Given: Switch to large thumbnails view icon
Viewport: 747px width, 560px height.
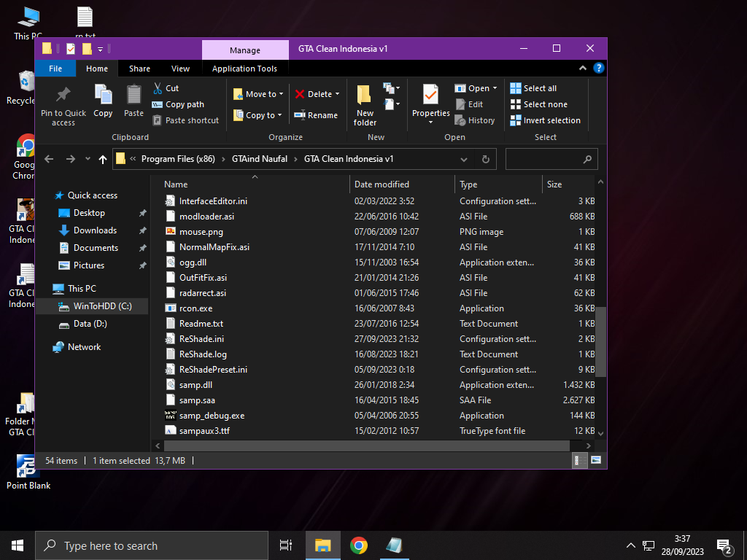Looking at the screenshot, I should click(596, 460).
